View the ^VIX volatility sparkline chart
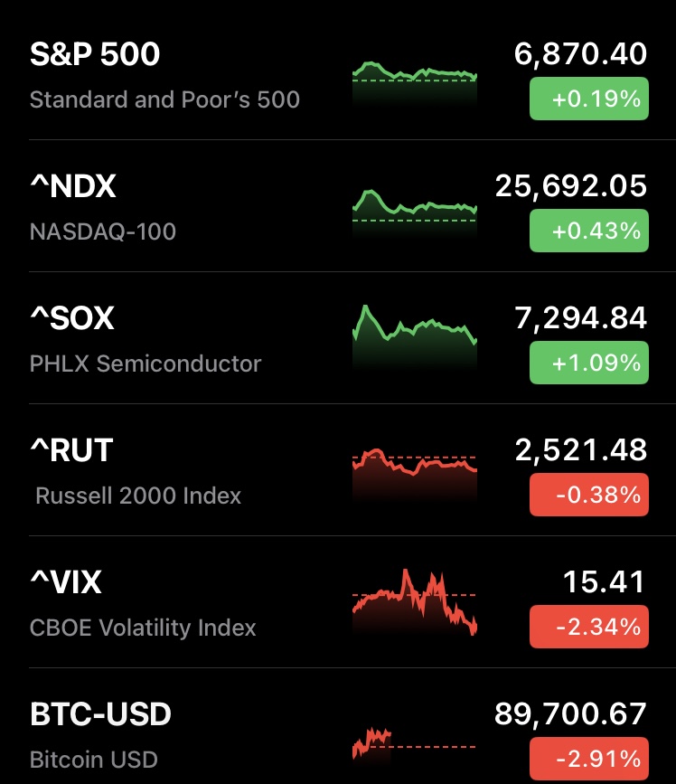 pos(414,600)
